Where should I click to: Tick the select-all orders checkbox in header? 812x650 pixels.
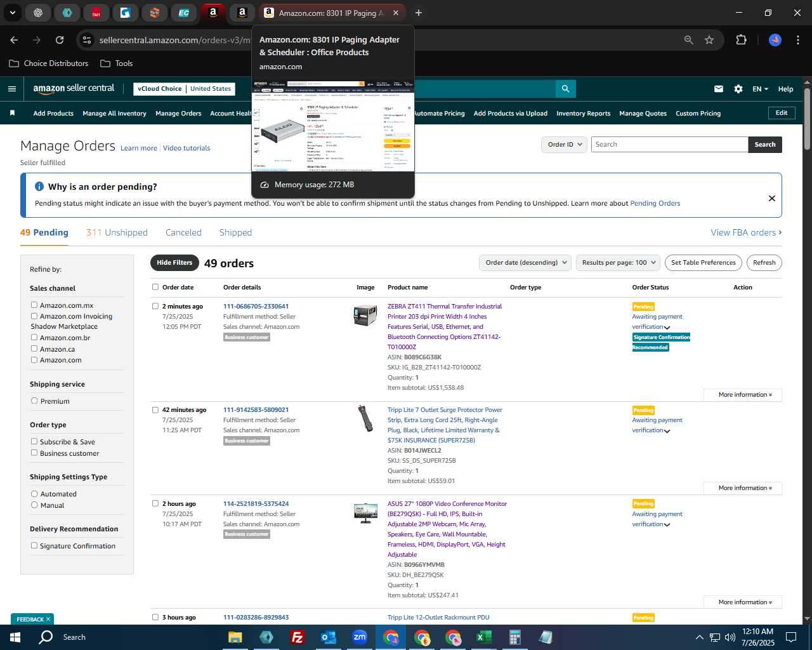point(155,287)
